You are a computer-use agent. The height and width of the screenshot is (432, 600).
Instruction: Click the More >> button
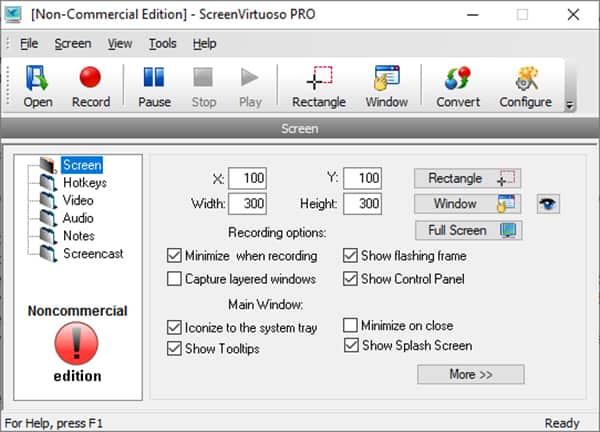(x=471, y=374)
